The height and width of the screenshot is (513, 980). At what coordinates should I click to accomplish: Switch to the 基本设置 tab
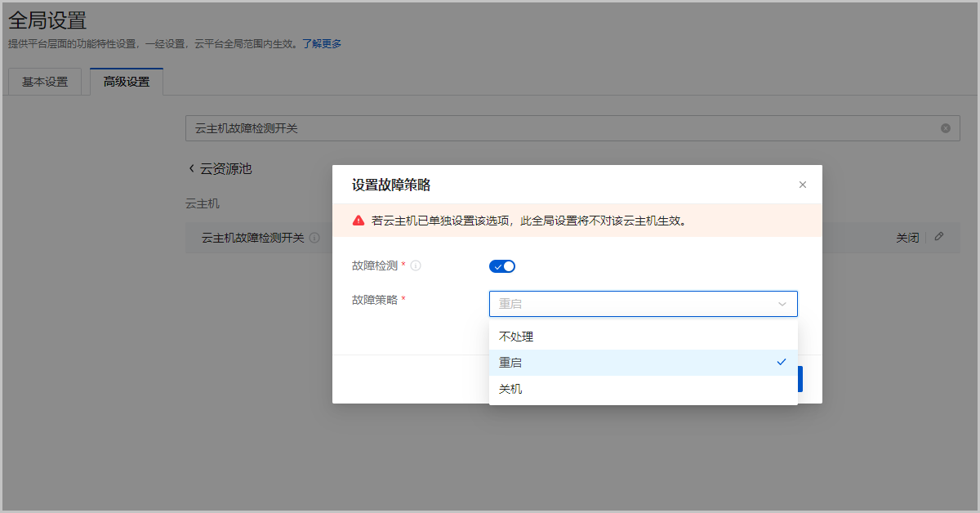pyautogui.click(x=45, y=82)
